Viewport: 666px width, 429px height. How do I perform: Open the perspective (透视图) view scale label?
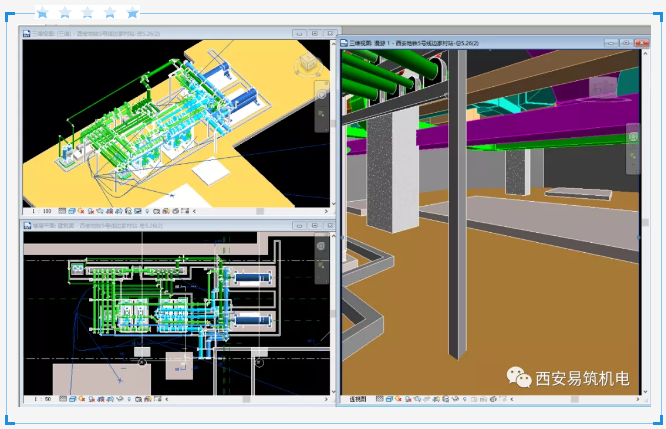click(357, 399)
